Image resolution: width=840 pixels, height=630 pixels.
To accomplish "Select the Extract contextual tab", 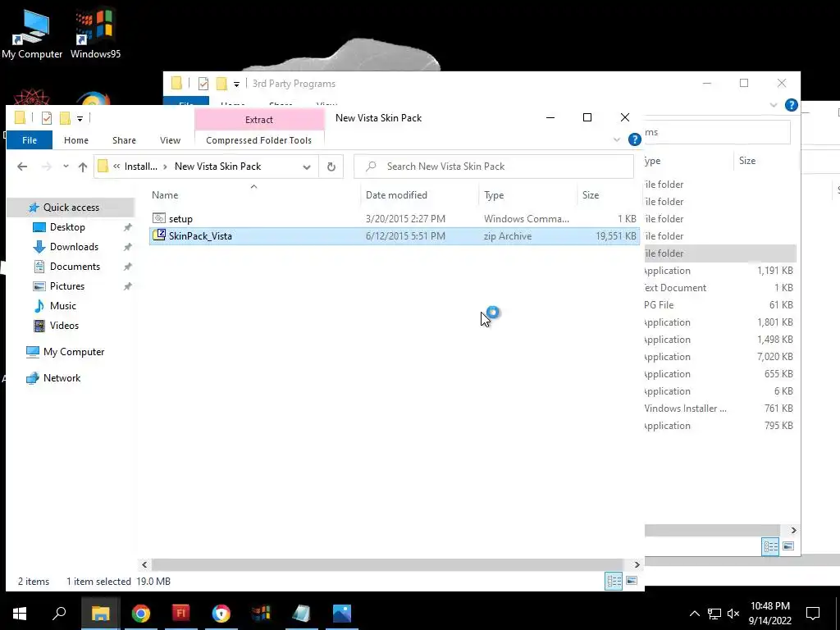I will [x=259, y=120].
